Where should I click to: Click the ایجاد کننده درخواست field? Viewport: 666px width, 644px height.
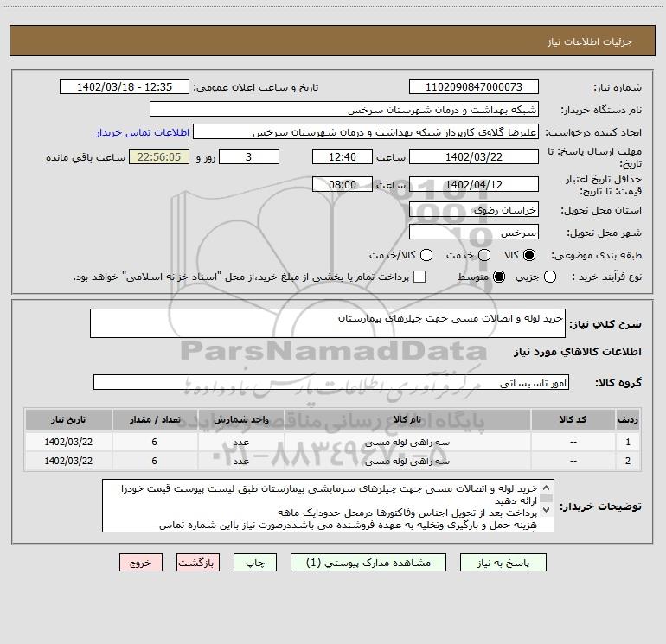366,132
